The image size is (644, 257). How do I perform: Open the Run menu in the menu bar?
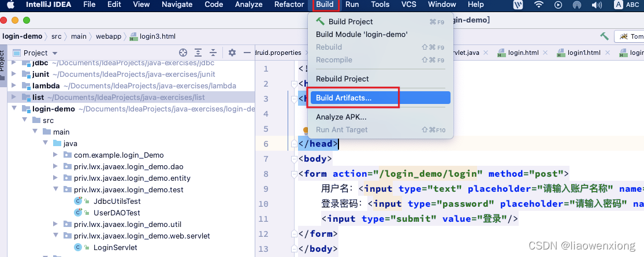pos(352,5)
